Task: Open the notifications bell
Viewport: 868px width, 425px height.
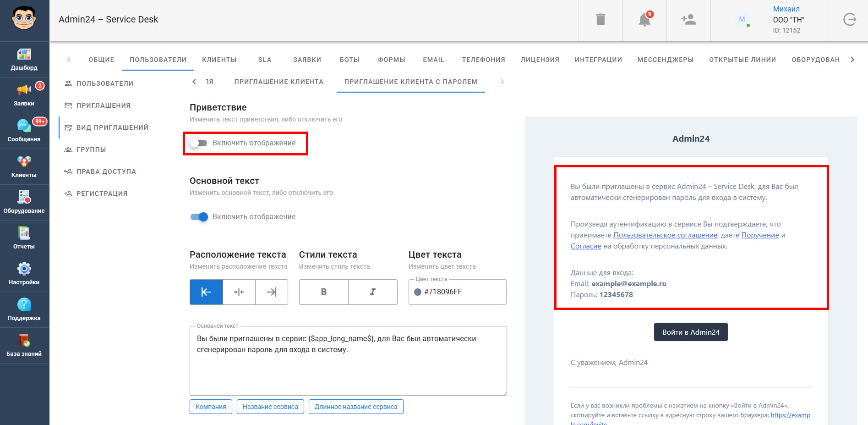Action: click(x=644, y=19)
